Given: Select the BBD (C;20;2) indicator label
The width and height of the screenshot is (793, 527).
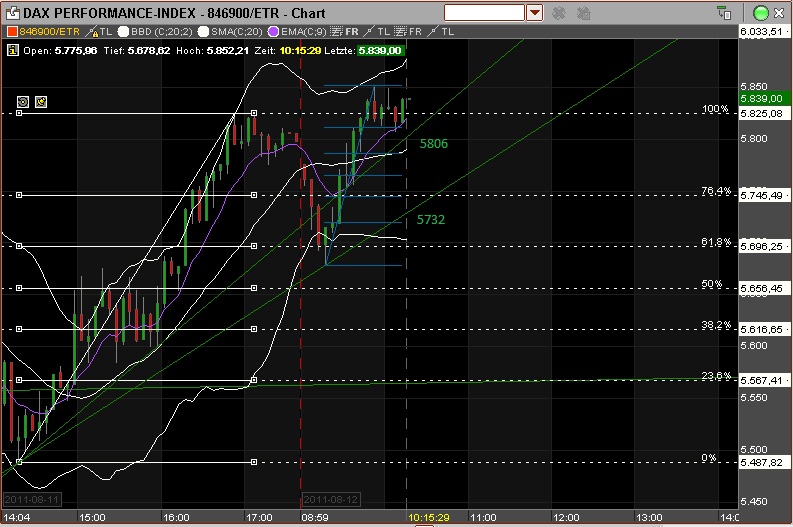Looking at the screenshot, I should point(162,32).
